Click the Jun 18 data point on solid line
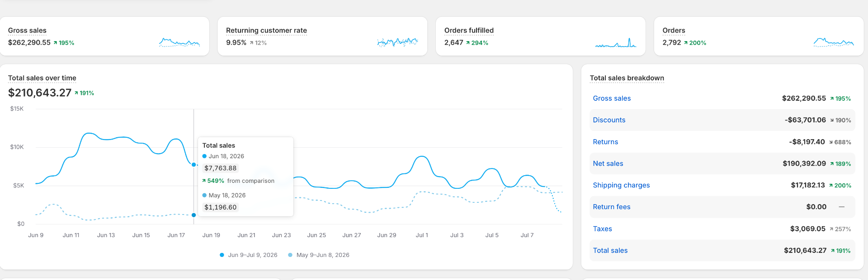The width and height of the screenshot is (868, 280). pyautogui.click(x=194, y=165)
